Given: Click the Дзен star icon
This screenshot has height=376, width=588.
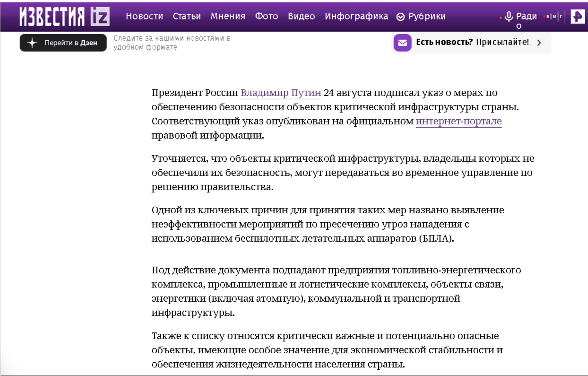Looking at the screenshot, I should point(32,43).
